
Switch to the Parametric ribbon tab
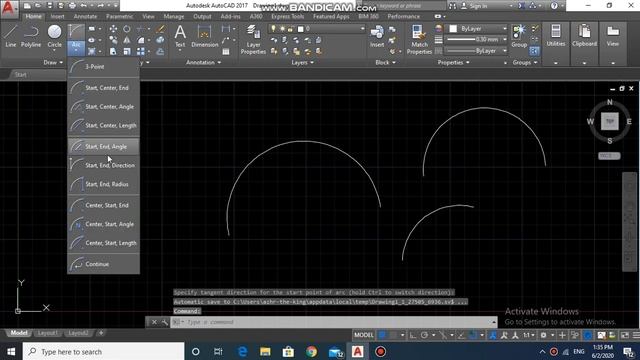coord(119,16)
